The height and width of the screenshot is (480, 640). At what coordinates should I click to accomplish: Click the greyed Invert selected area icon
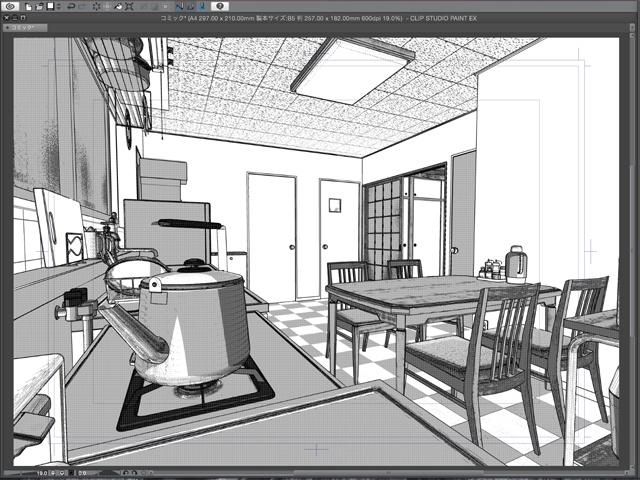pos(155,7)
